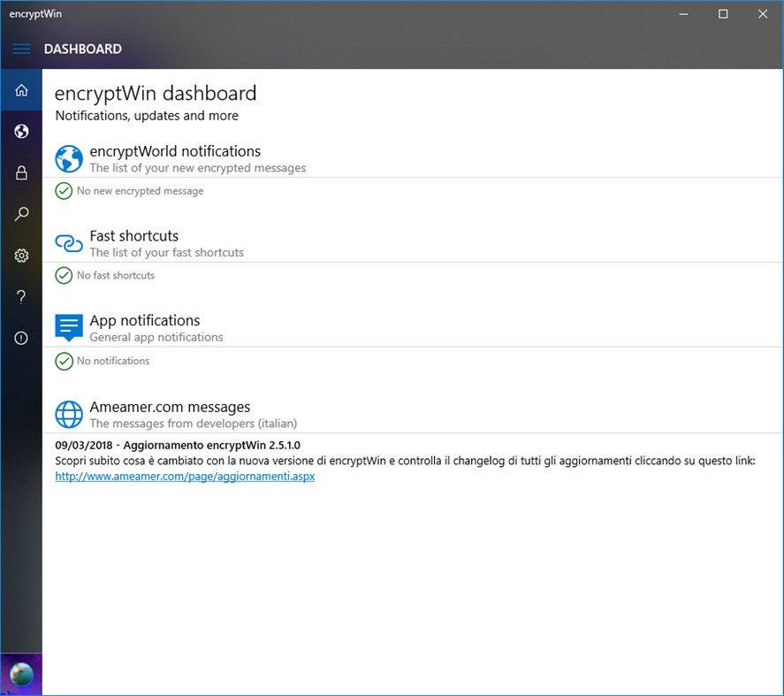Click the chat bubble icon beside App notifications
784x696 pixels.
68,328
